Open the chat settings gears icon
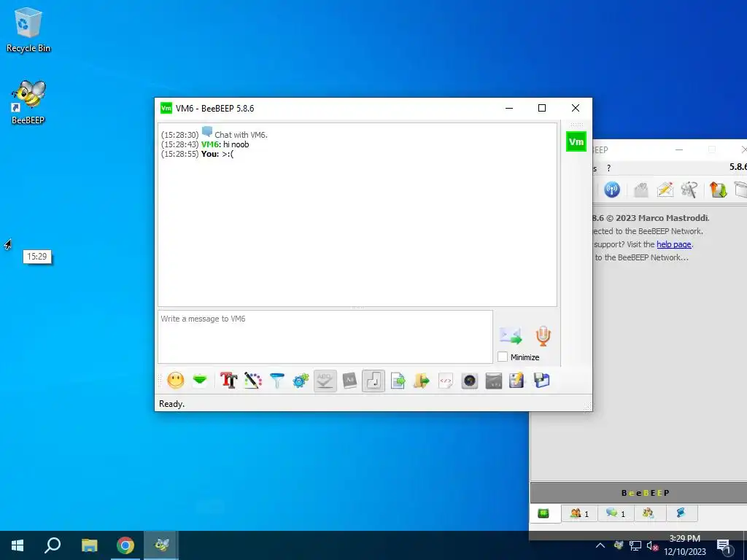747x560 pixels. (301, 381)
